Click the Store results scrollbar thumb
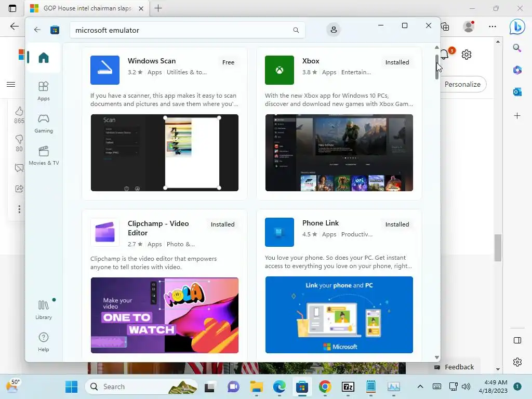Screen dimensions: 532x399 [x=436, y=67]
